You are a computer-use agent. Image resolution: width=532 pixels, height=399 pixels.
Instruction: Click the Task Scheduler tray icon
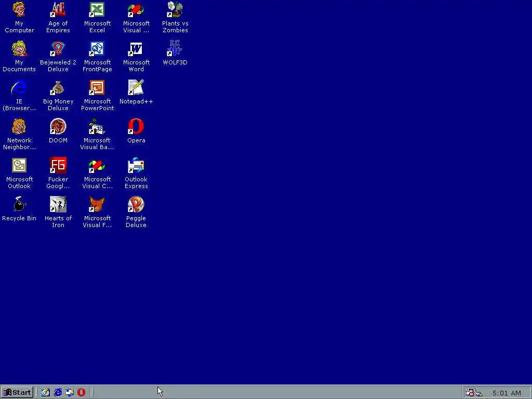(470, 393)
